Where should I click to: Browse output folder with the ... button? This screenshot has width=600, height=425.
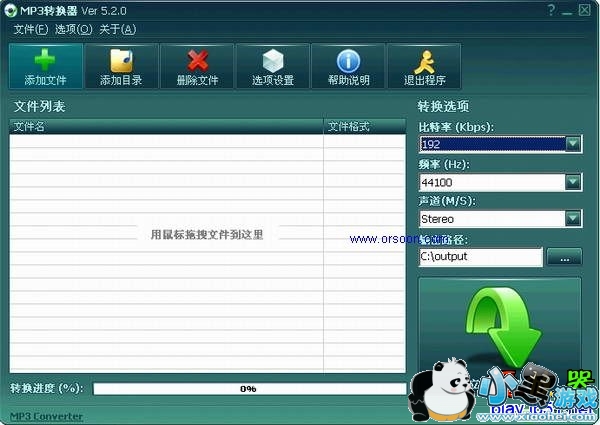(x=564, y=257)
